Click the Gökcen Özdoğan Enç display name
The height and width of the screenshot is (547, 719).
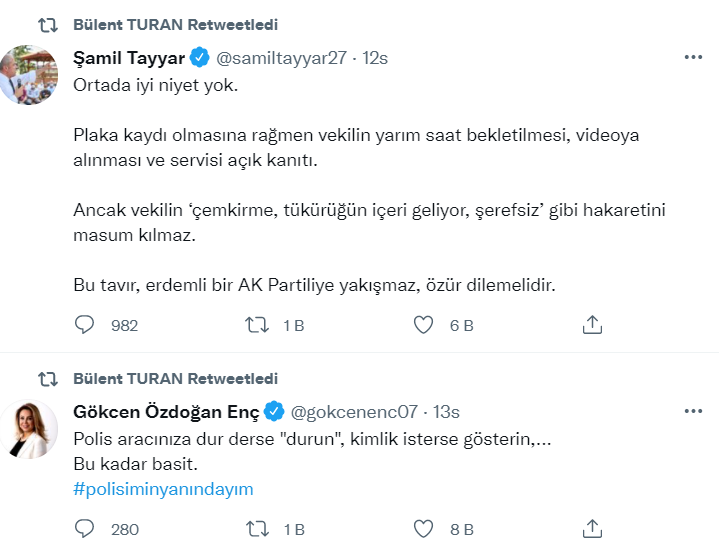tap(166, 411)
